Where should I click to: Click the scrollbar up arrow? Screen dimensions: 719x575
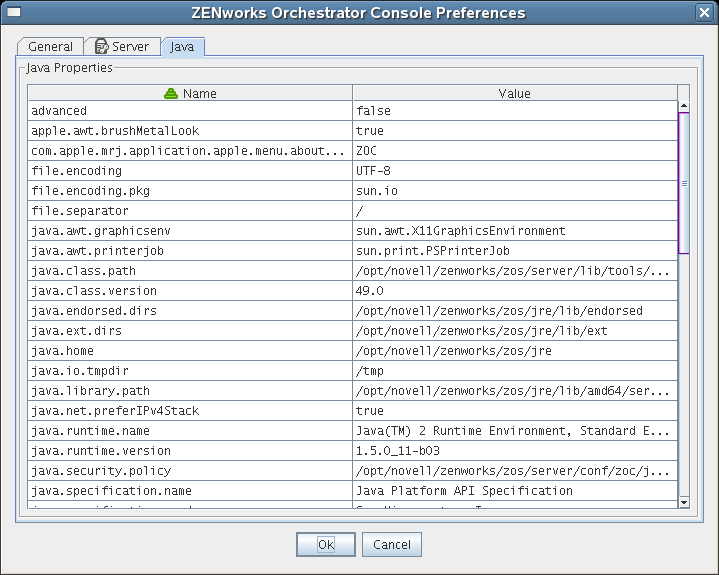pyautogui.click(x=684, y=105)
